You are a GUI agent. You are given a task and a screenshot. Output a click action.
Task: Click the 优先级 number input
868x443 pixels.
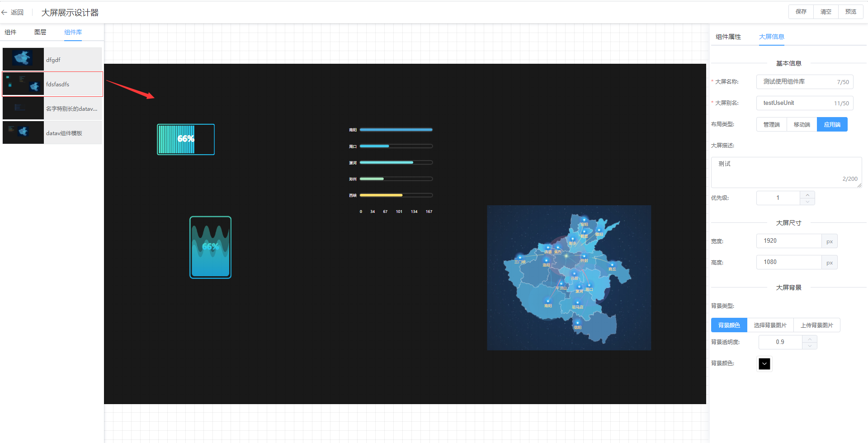pyautogui.click(x=778, y=198)
